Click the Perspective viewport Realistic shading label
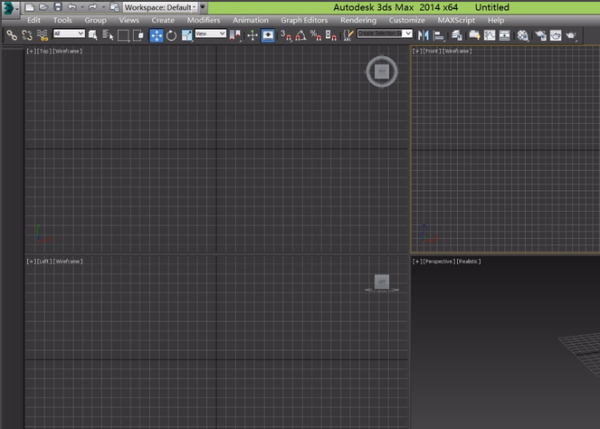Viewport: 600px width, 429px height. pyautogui.click(x=469, y=261)
